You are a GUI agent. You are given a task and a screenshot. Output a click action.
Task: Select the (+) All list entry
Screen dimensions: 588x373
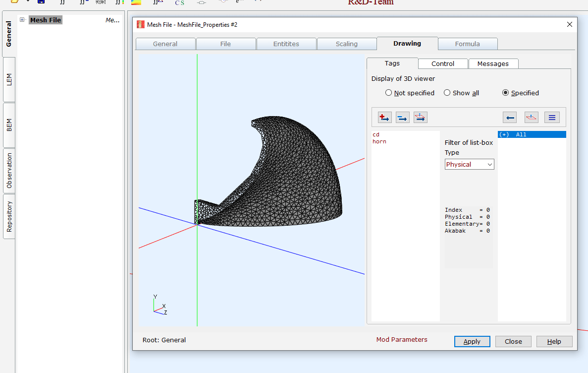click(532, 134)
